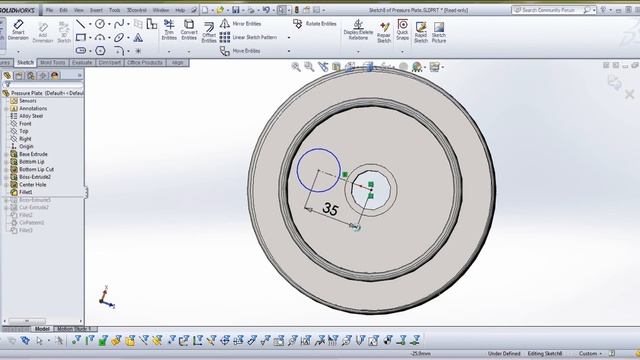
Task: Click the Undo icon in top toolbar
Action: click(266, 10)
